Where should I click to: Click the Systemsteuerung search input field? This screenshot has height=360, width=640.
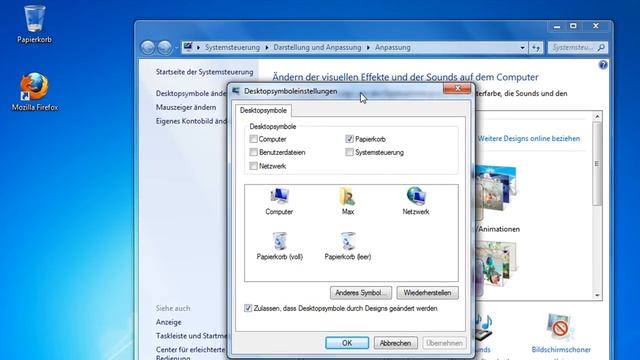tap(573, 48)
